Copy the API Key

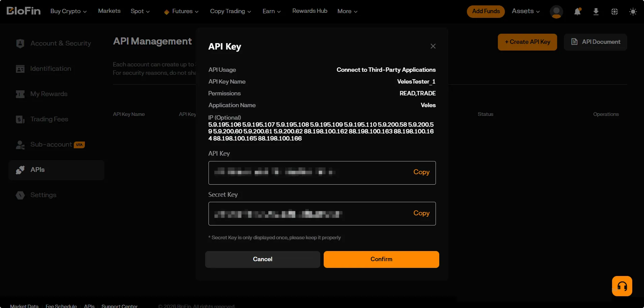pyautogui.click(x=421, y=172)
